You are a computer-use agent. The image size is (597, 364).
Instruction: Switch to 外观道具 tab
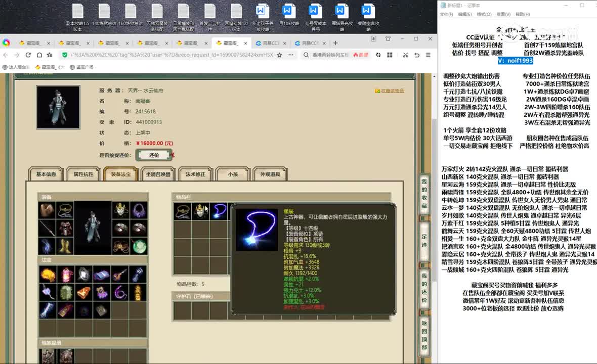pos(270,174)
